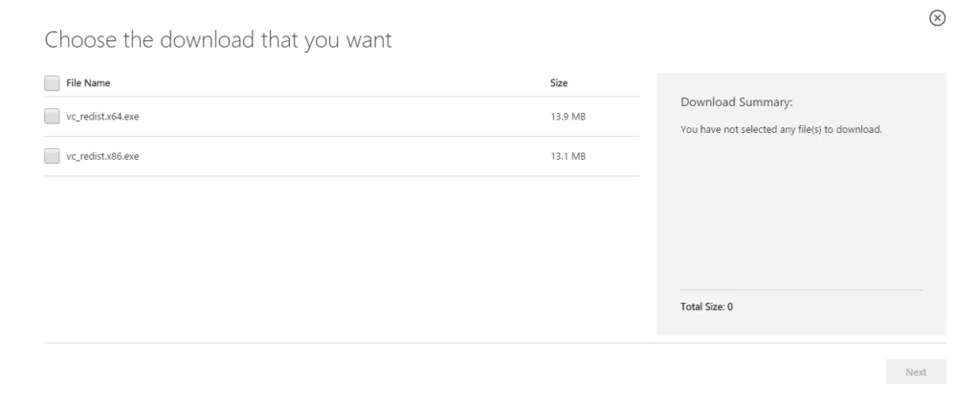Click the Download Summary heading
Image resolution: width=980 pixels, height=394 pixels.
click(738, 102)
